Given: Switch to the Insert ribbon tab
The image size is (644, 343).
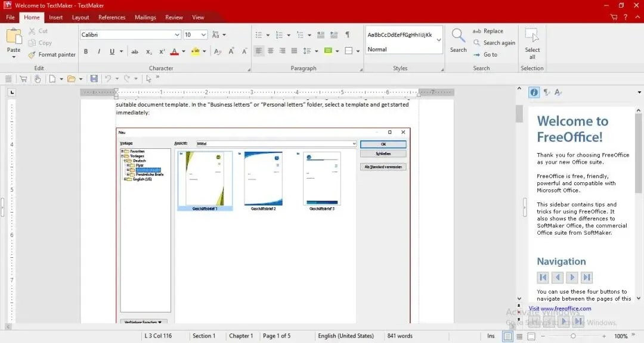Looking at the screenshot, I should 56,17.
